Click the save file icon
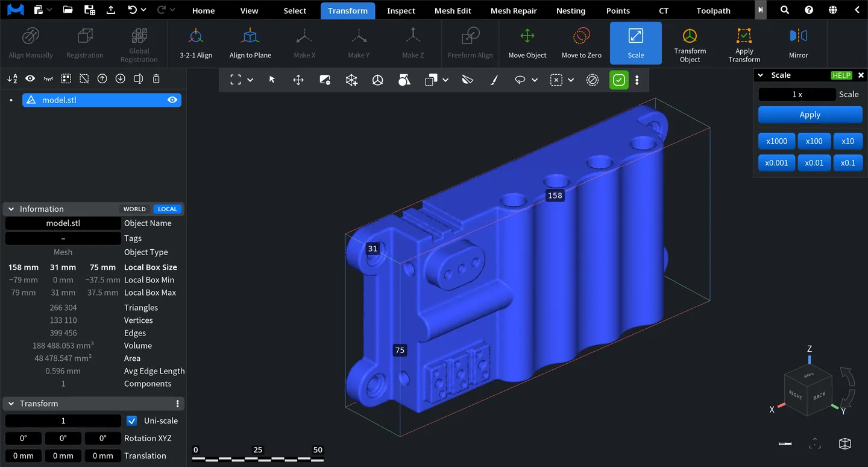 point(89,10)
